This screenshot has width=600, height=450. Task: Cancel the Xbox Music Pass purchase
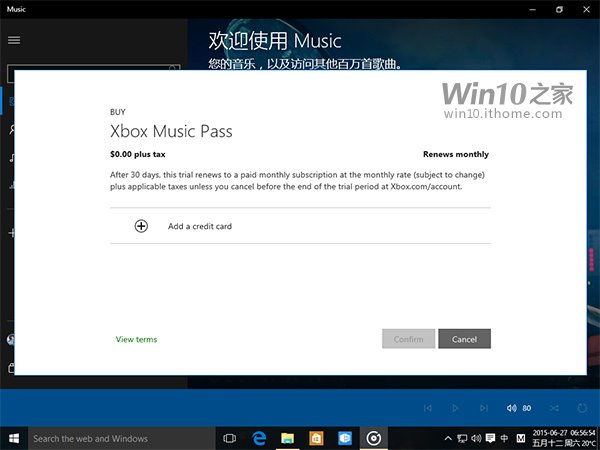pyautogui.click(x=465, y=339)
